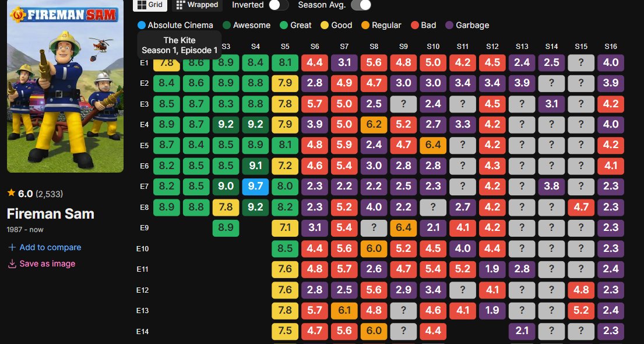Screen dimensions: 644x344
Task: Open the 5.2 cell in S15 E13
Action: point(580,310)
